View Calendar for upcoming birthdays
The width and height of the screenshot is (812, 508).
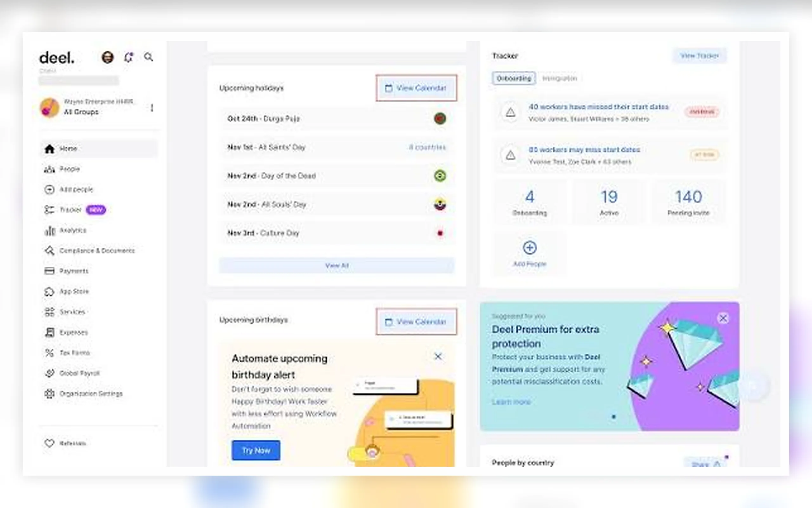[416, 322]
